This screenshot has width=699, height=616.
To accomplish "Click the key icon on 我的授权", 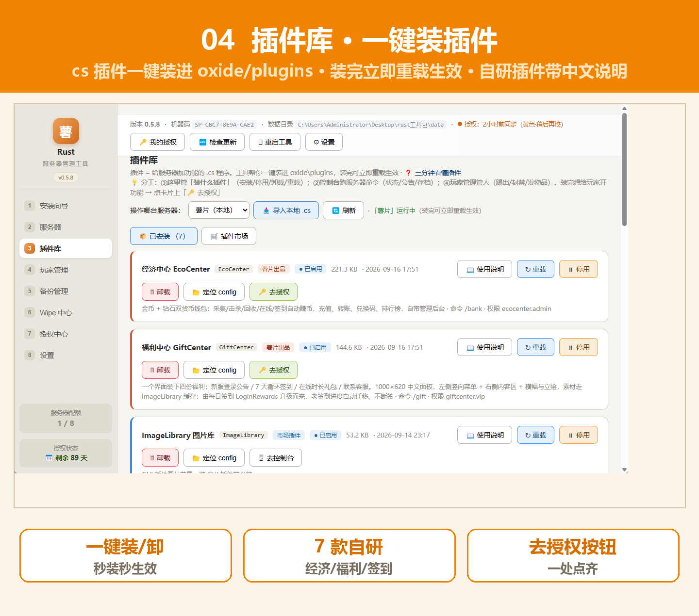I will [143, 142].
